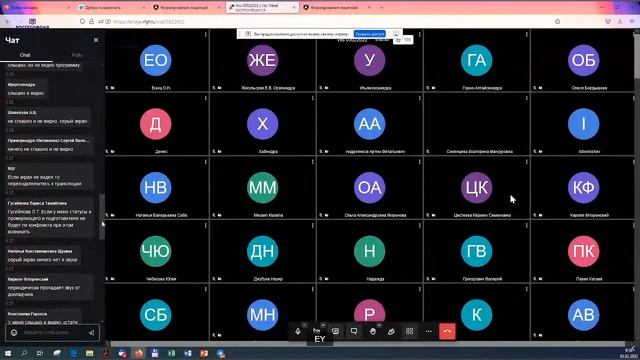
Task: Click the video grid vertical scrollbar
Action: [637, 57]
